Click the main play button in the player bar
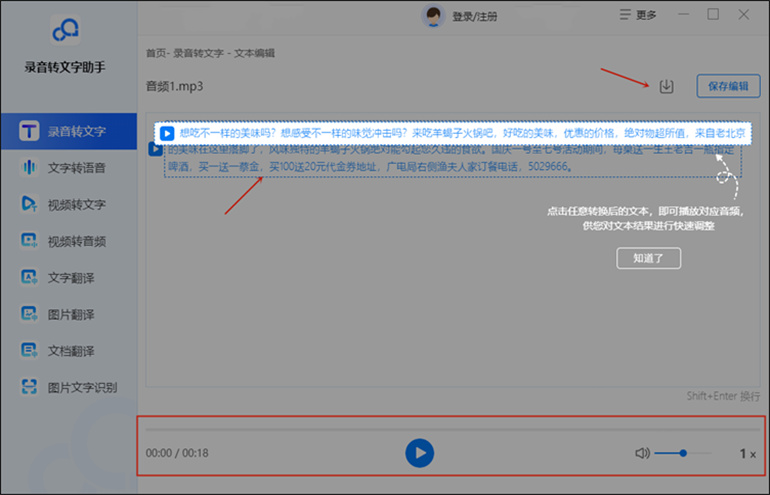The height and width of the screenshot is (495, 770). 419,453
